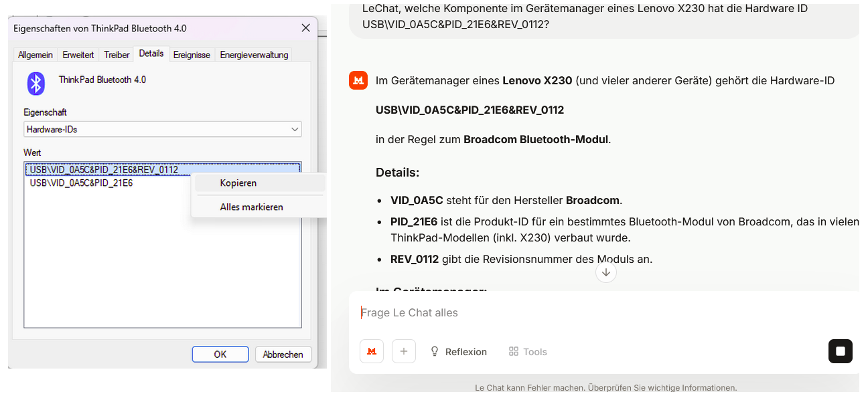The height and width of the screenshot is (396, 868).
Task: Open the Energieverwaltung tab
Action: [254, 55]
